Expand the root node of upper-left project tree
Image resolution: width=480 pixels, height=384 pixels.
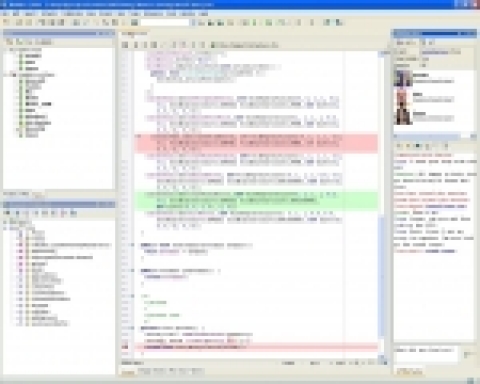tap(6, 50)
